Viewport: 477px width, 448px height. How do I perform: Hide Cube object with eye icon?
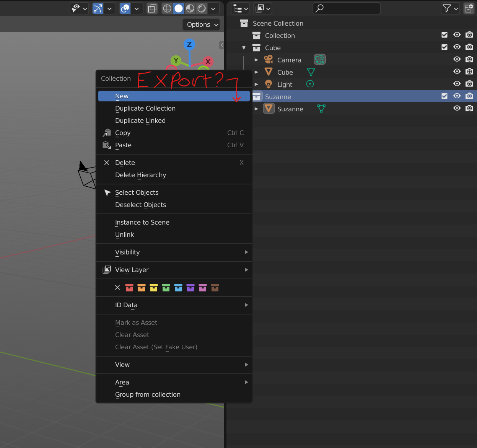[x=457, y=72]
